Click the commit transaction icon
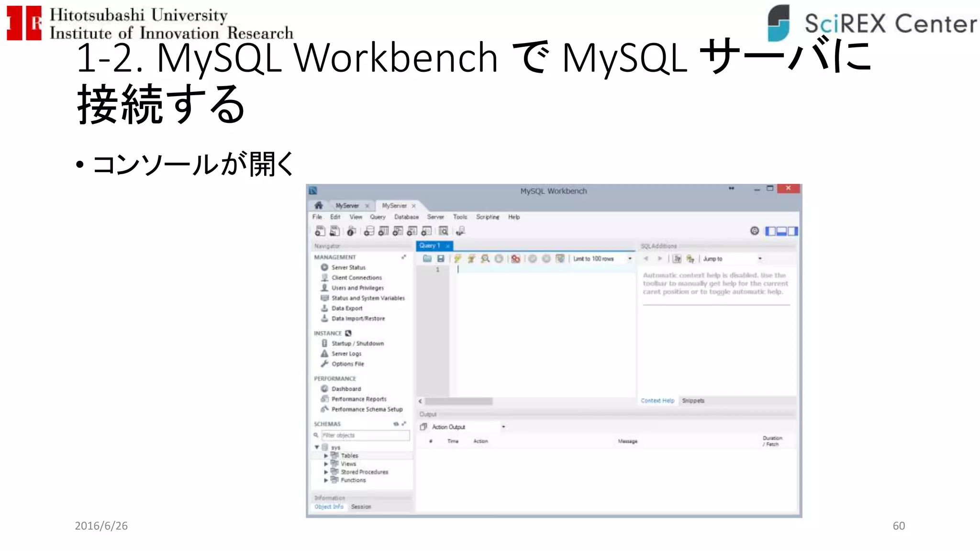The image size is (980, 551). (532, 258)
